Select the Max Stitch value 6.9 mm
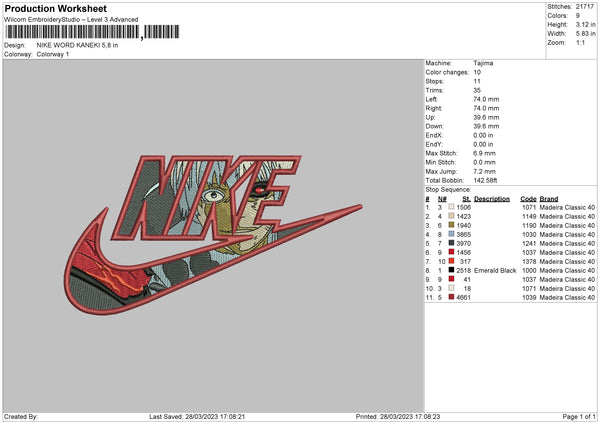 (x=484, y=153)
